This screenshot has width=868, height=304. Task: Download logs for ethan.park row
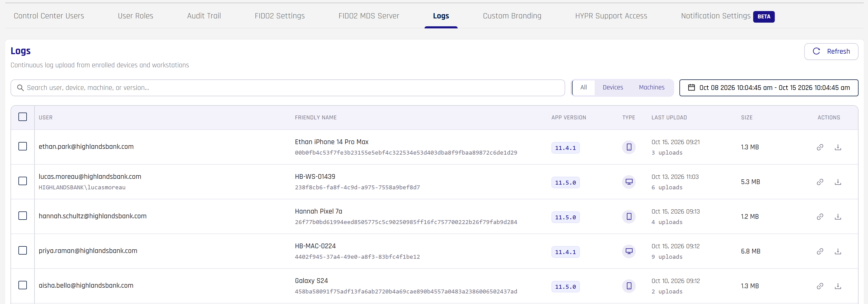coord(838,147)
